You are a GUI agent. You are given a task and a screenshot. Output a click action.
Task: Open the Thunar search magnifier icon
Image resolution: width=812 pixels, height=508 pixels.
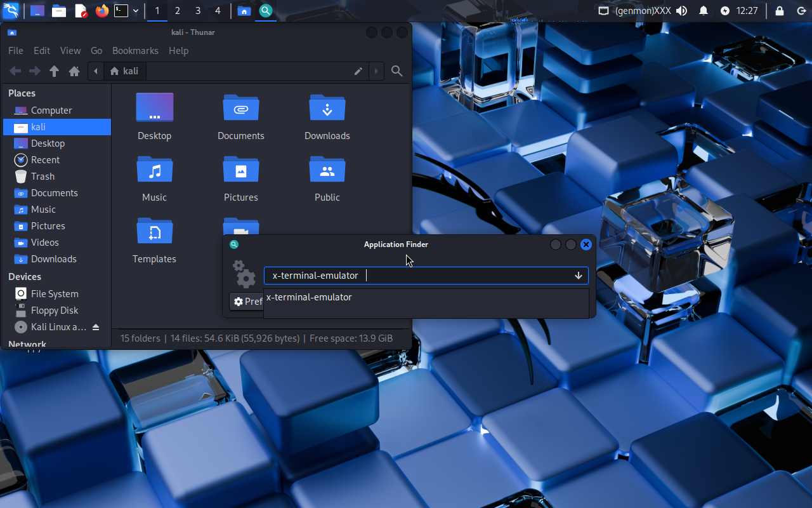397,71
